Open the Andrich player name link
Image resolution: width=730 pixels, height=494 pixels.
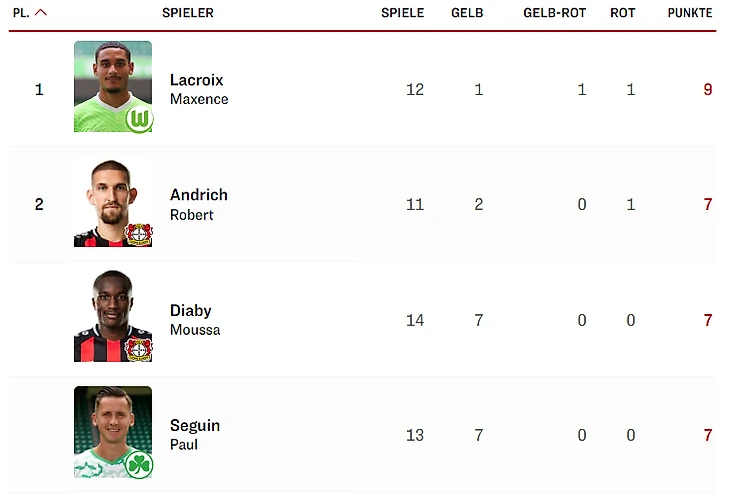click(199, 195)
